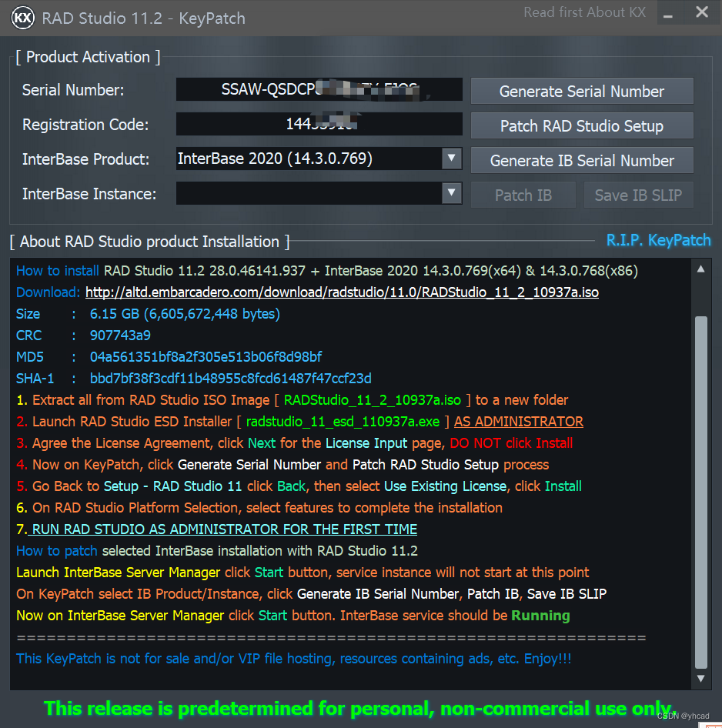Screen dimensions: 722x728
Task: Click the Size 6.15 GB line
Action: pyautogui.click(x=148, y=314)
